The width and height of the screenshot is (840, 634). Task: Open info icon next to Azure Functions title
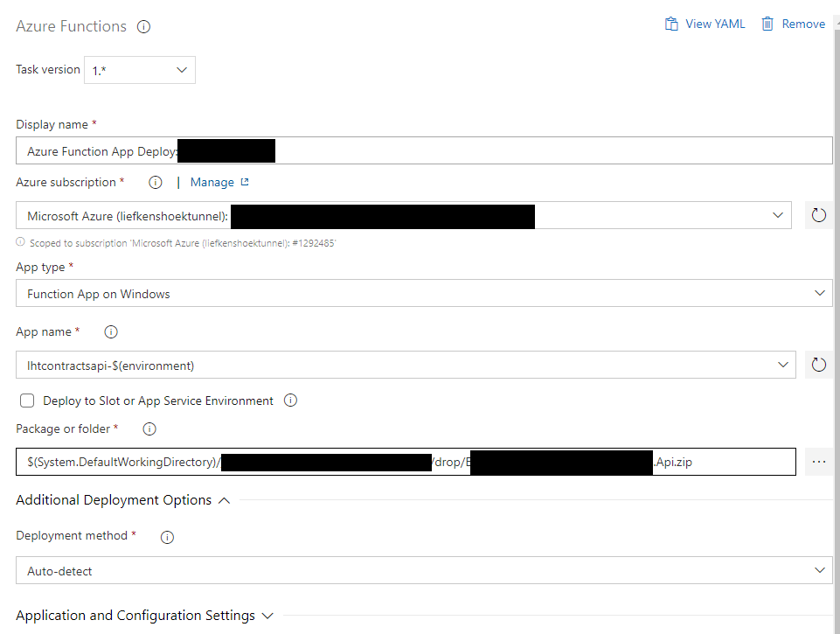point(143,27)
